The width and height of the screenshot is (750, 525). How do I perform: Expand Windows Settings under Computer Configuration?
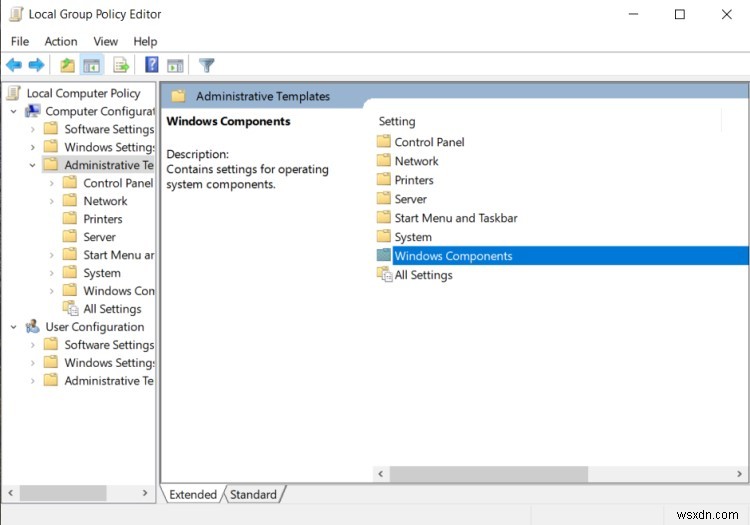pyautogui.click(x=33, y=147)
